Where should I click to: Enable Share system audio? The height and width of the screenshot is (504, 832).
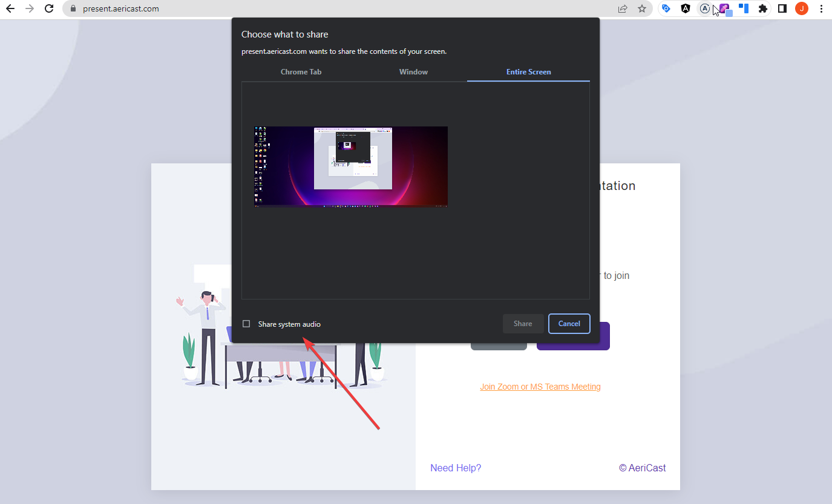246,323
